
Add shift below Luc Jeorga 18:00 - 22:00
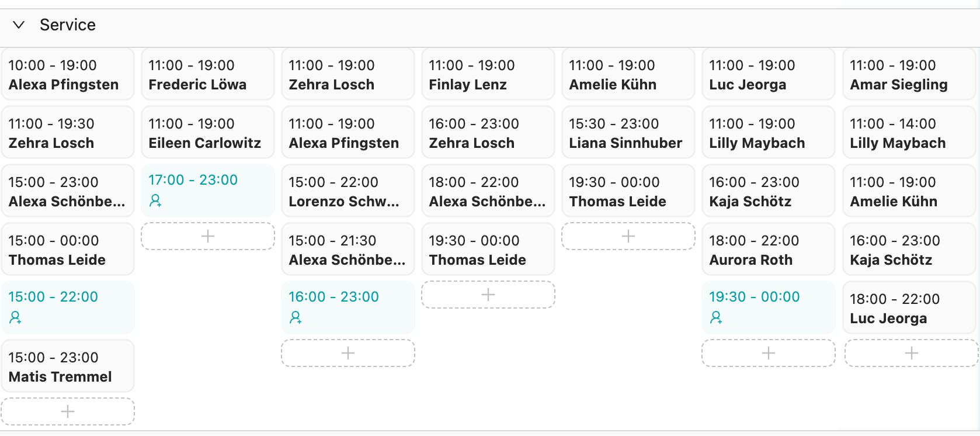coord(911,353)
